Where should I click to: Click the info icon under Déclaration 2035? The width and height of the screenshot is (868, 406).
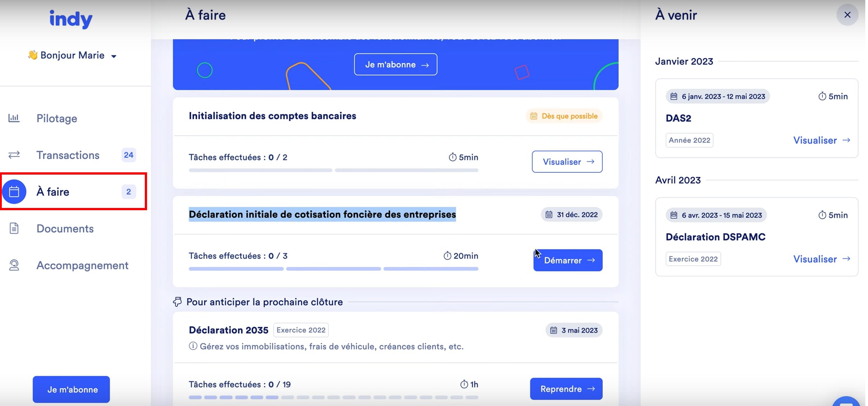193,346
